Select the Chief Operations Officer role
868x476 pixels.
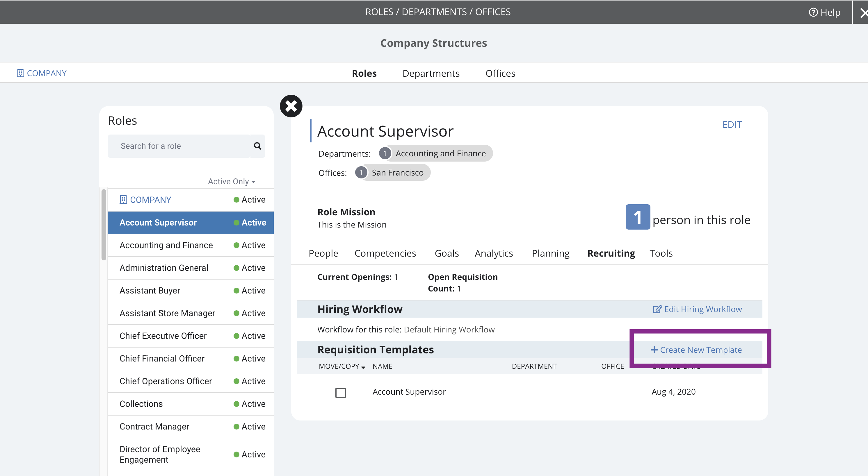point(191,381)
